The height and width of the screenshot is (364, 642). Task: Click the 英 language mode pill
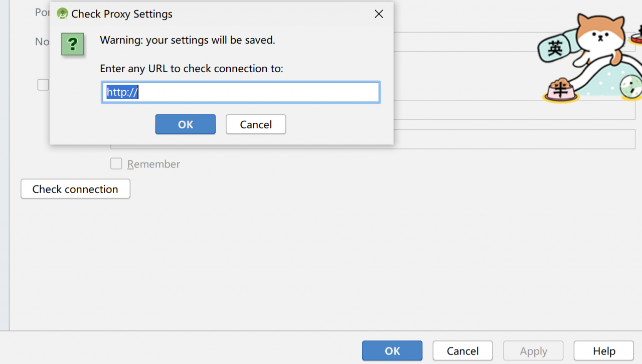pyautogui.click(x=555, y=48)
